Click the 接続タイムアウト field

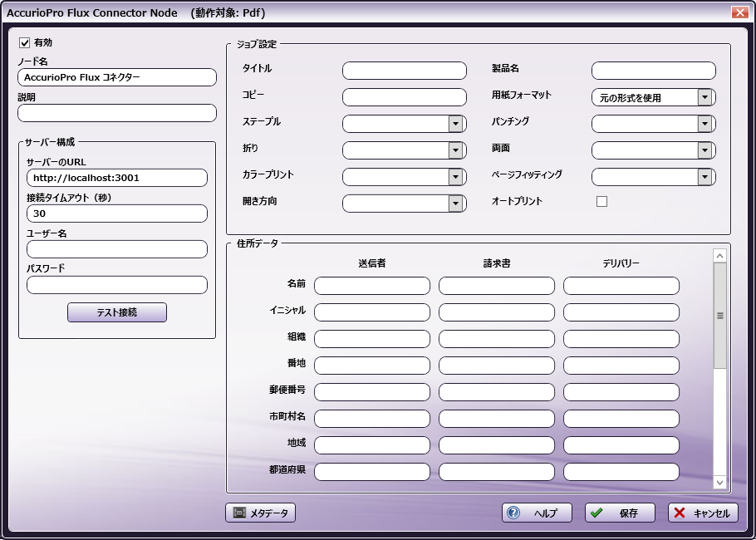(117, 214)
